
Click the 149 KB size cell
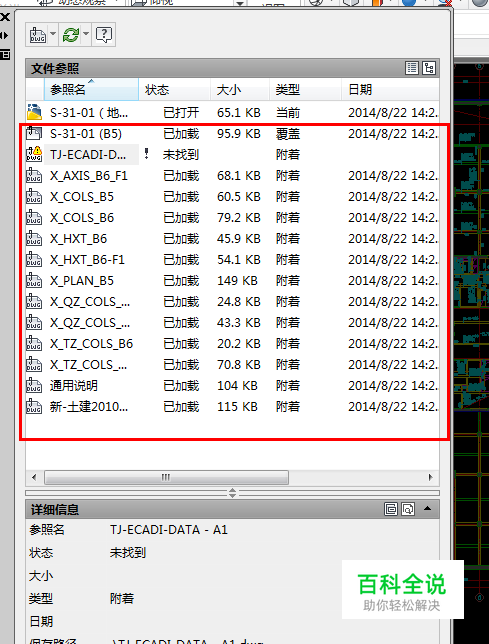coord(237,281)
